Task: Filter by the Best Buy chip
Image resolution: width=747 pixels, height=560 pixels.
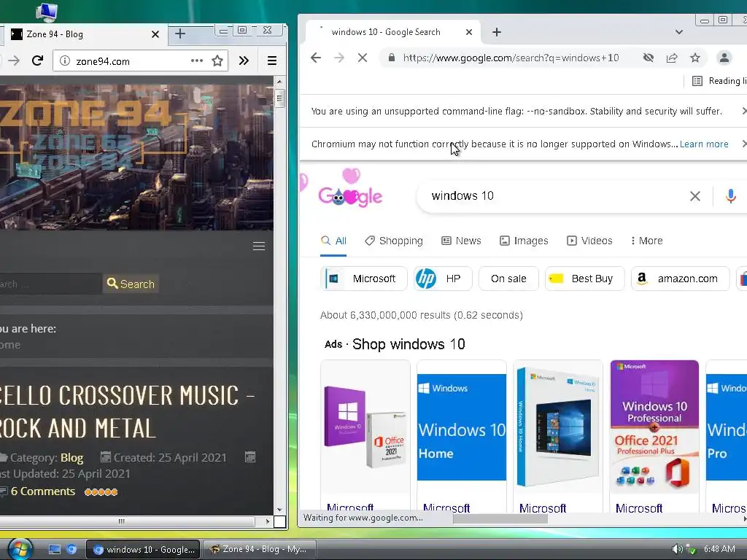Action: (584, 279)
